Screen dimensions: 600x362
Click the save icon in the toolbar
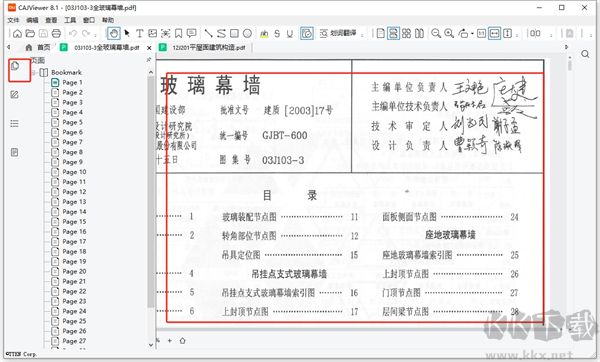[43, 34]
